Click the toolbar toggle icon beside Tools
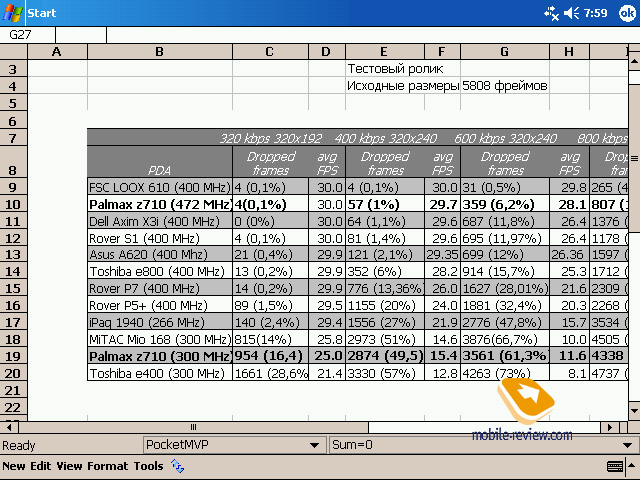640x480 pixels. [177, 466]
